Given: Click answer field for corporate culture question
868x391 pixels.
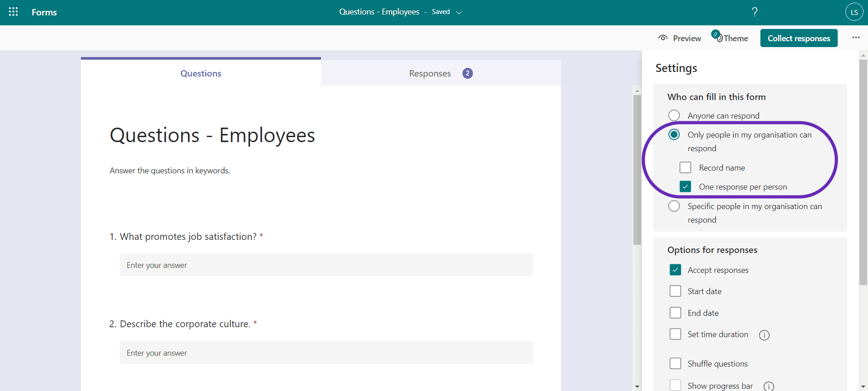Looking at the screenshot, I should coord(326,353).
